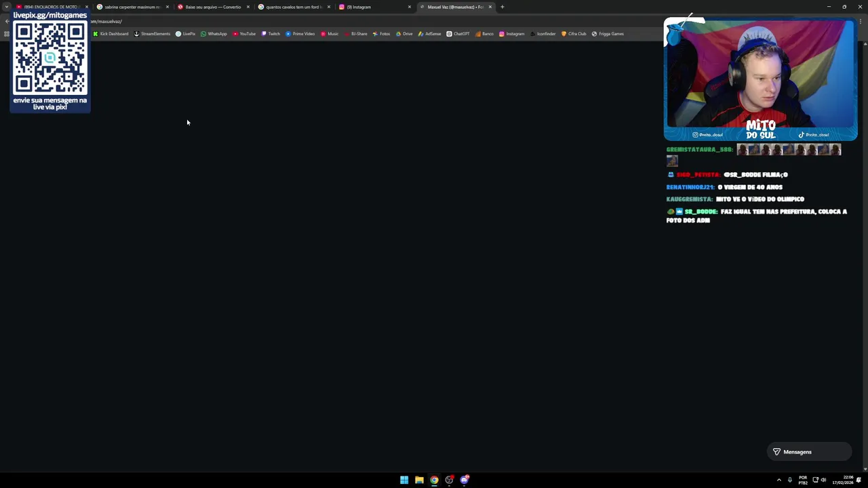Open the Twitch bookmark
The image size is (868, 488).
[x=271, y=34]
